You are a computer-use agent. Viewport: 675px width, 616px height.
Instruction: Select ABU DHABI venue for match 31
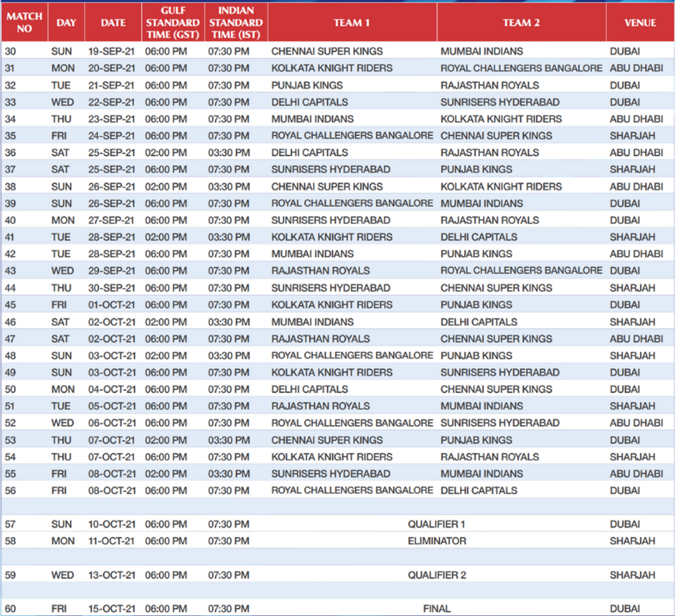point(636,68)
